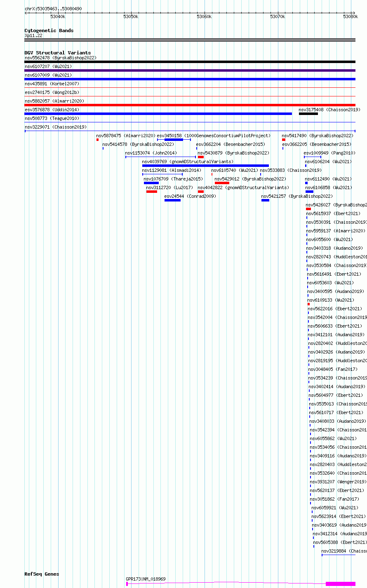The width and height of the screenshot is (367, 588).
Task: Select the nsv3403318 (Audano2019) label
Action: pos(335,248)
